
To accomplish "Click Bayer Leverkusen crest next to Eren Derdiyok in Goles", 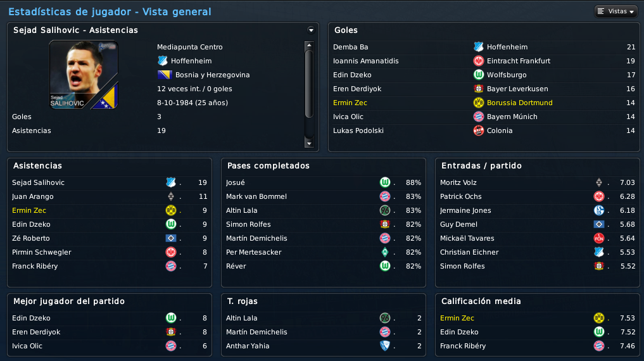I will click(x=478, y=89).
